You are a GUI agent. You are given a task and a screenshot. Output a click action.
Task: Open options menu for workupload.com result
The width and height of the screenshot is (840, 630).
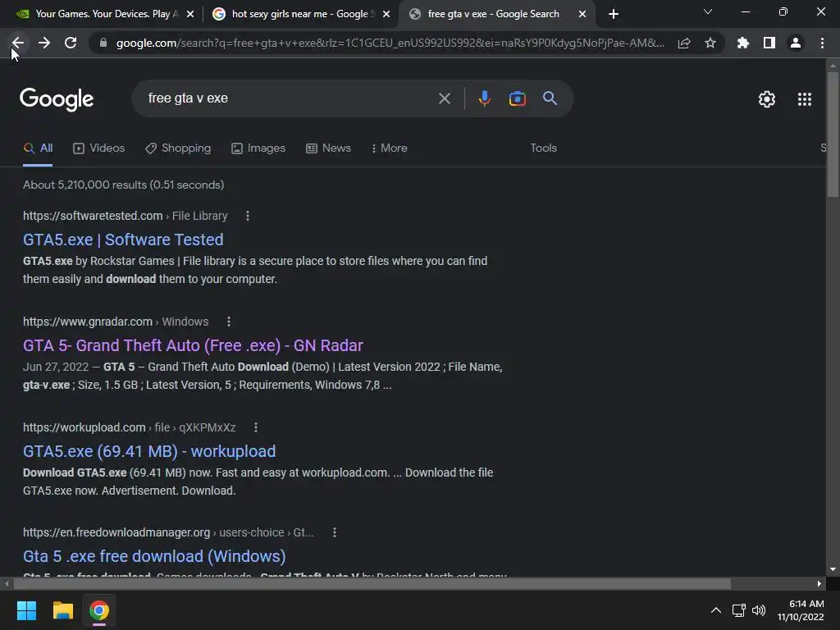pyautogui.click(x=256, y=427)
